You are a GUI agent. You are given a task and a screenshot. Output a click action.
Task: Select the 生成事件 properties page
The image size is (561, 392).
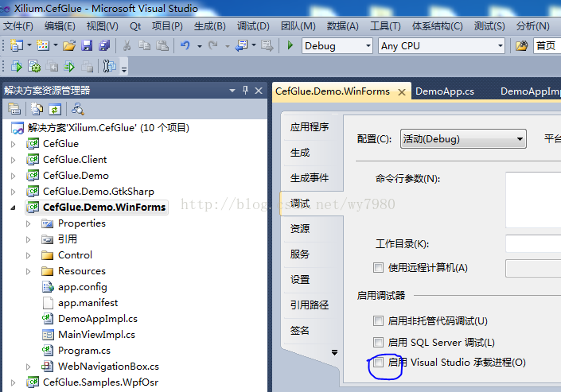point(310,178)
